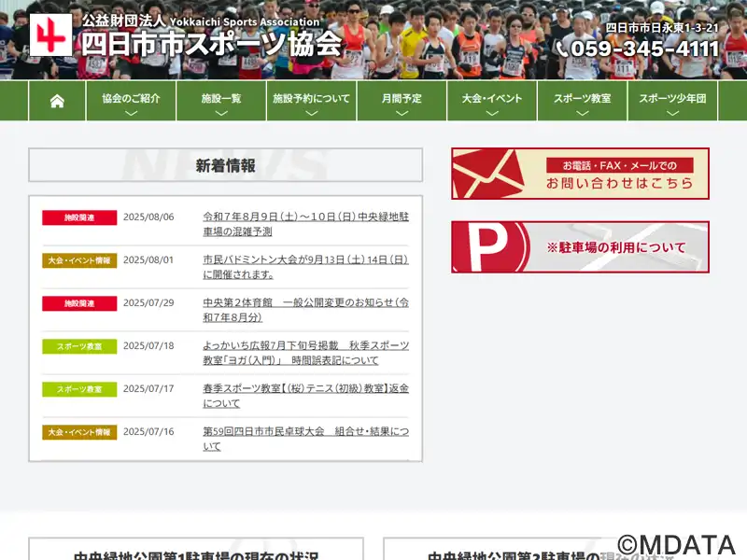Open 中央第2体育館 一般公開変更 news link

(306, 310)
